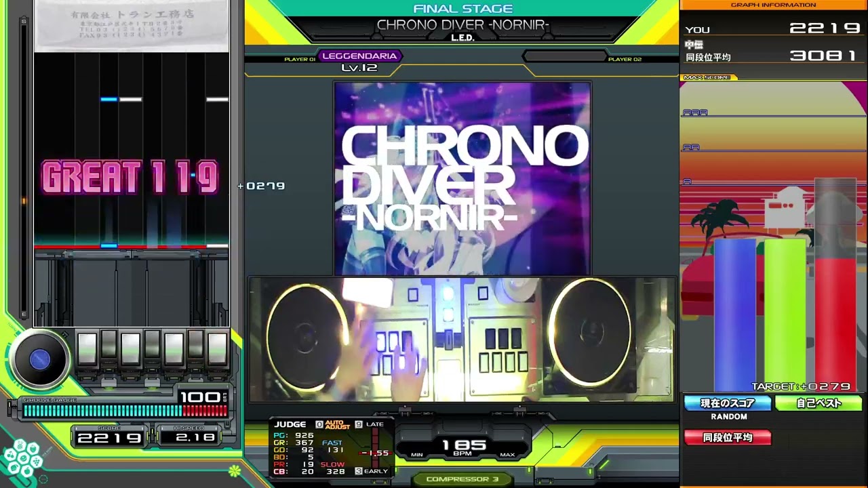This screenshot has height=488, width=868.
Task: Click the PG: 926 judge count
Action: pos(294,435)
